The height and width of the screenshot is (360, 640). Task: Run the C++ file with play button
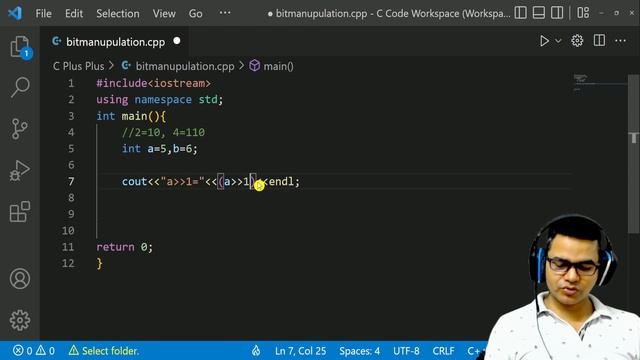pyautogui.click(x=544, y=41)
